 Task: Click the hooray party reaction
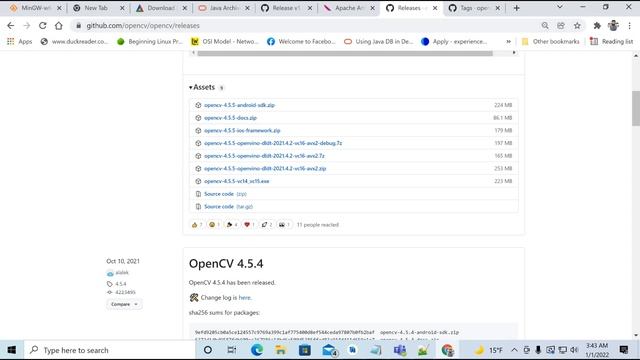point(232,225)
